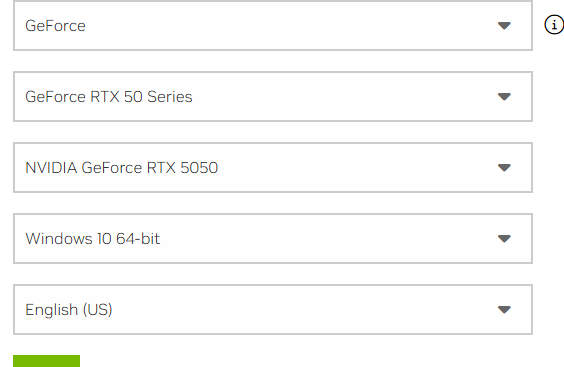This screenshot has height=367, width=564.
Task: Pick a different product series
Action: tap(273, 96)
